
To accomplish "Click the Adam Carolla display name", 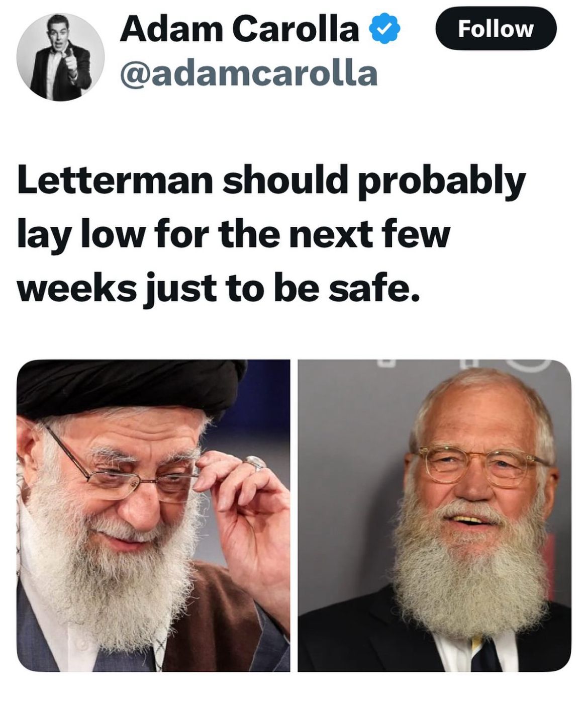I will click(239, 29).
